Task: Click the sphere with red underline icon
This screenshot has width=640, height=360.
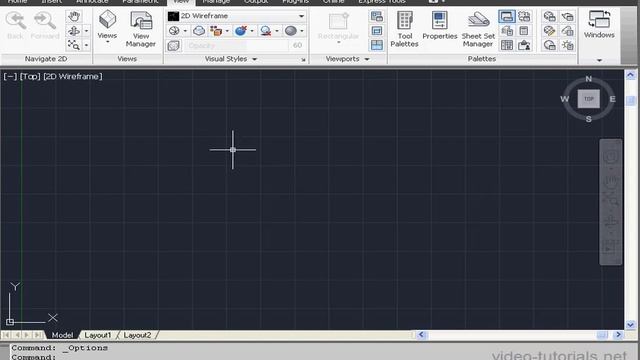Action: coord(266,31)
